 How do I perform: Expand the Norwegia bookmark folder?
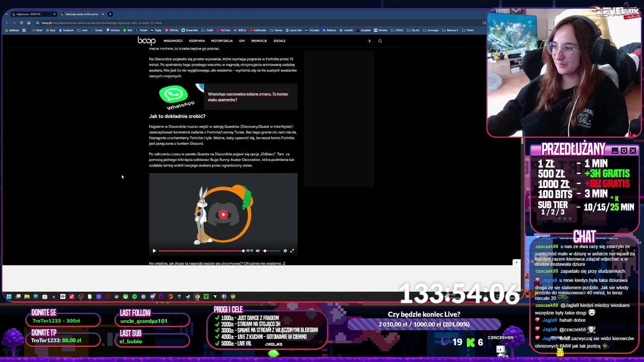point(431,30)
